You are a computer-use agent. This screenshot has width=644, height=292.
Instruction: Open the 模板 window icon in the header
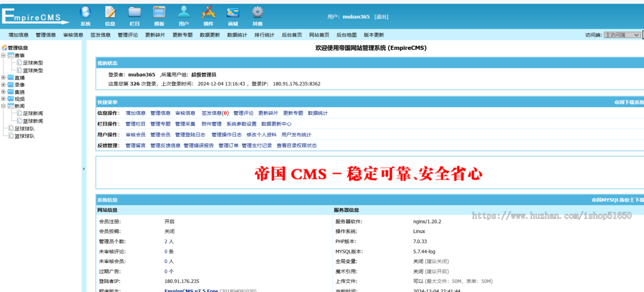[159, 12]
